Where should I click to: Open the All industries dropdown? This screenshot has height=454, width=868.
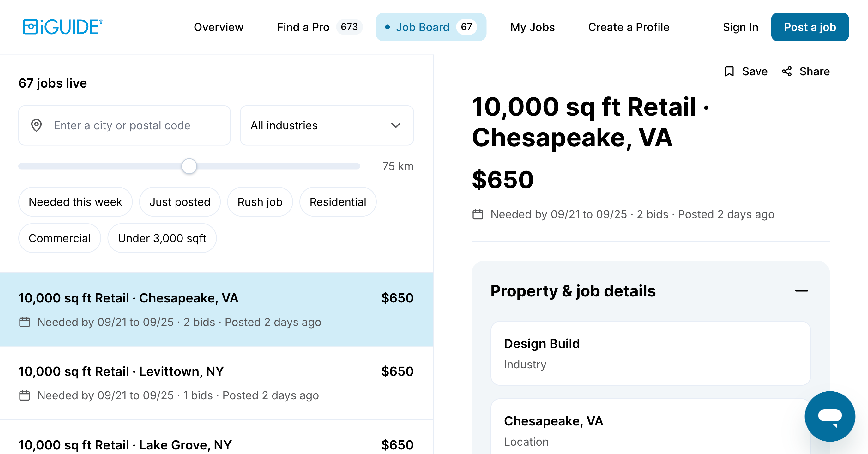point(326,125)
